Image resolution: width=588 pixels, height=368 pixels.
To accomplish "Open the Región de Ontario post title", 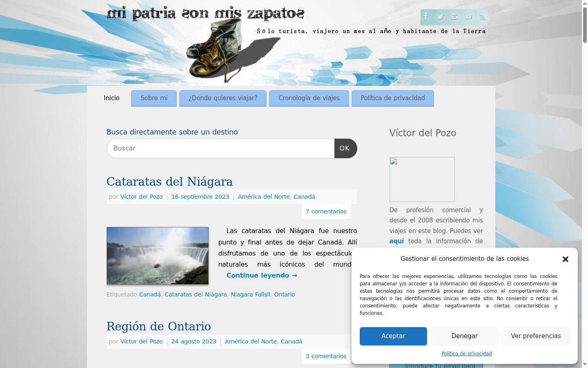I will click(x=158, y=326).
